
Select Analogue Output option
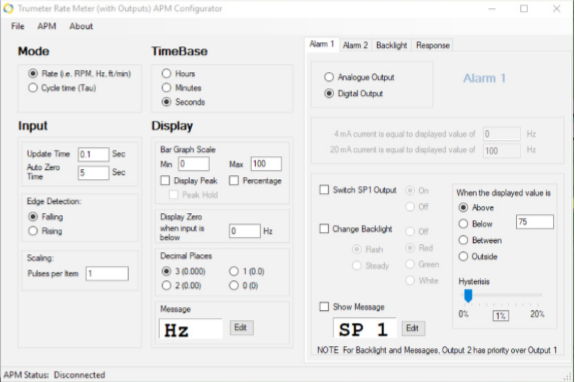[x=329, y=77]
